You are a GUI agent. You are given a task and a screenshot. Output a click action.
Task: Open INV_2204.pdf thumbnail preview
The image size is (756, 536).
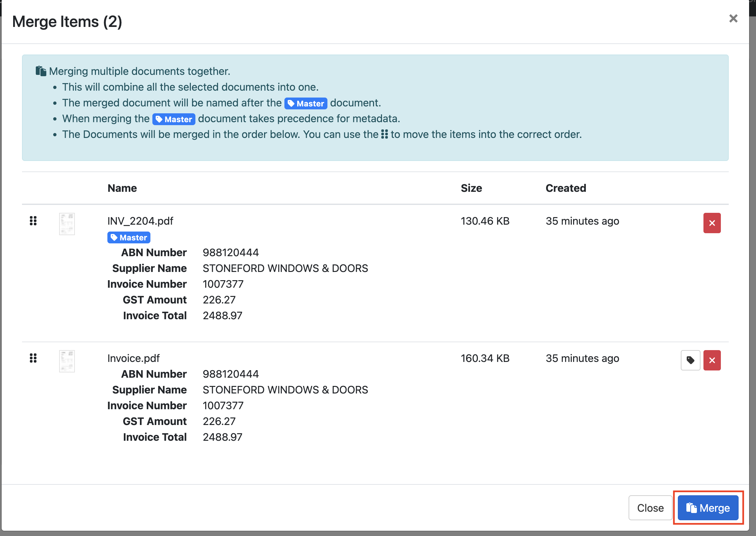pyautogui.click(x=67, y=224)
